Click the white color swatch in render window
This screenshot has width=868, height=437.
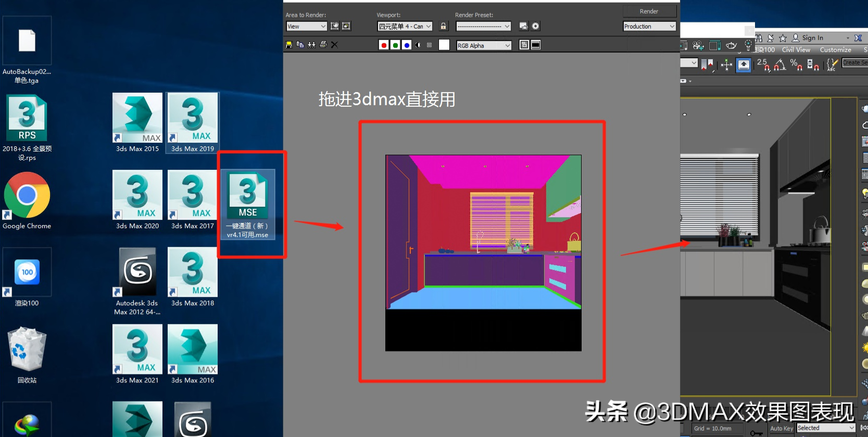pyautogui.click(x=444, y=45)
